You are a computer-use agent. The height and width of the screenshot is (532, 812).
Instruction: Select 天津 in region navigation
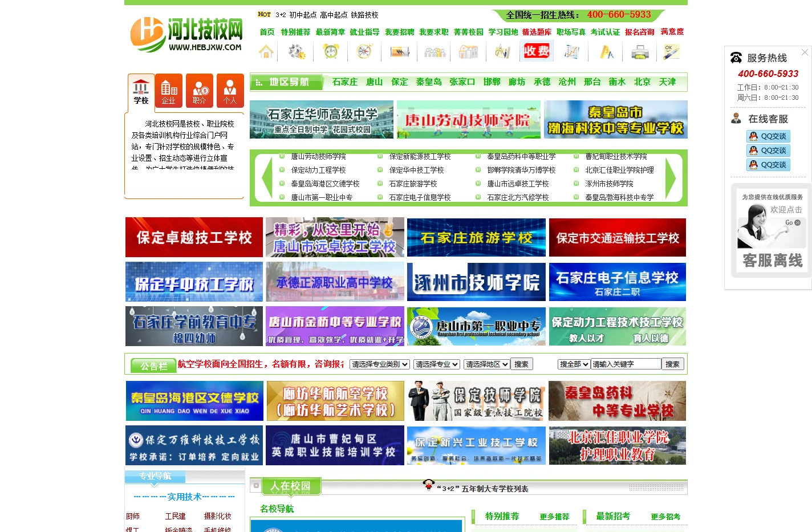(667, 82)
